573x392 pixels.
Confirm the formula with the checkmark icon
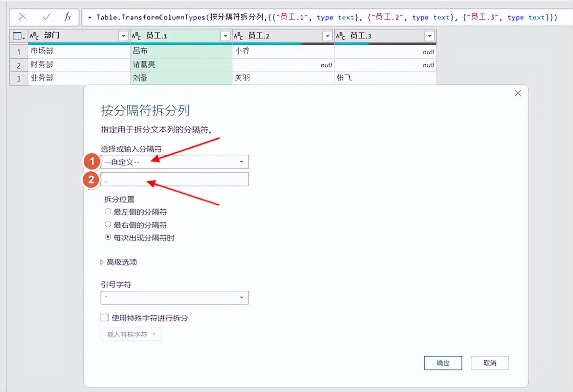[46, 17]
